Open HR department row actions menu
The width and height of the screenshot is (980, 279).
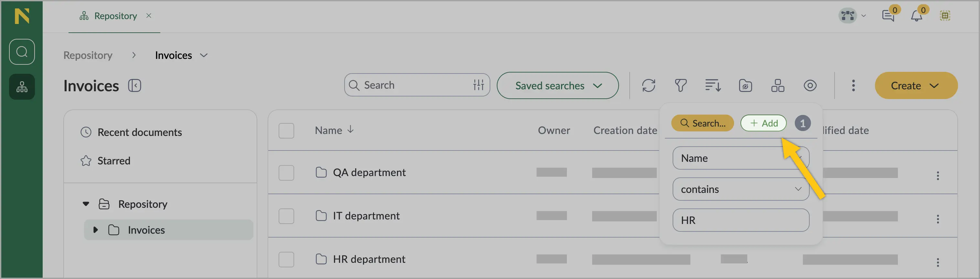(938, 262)
